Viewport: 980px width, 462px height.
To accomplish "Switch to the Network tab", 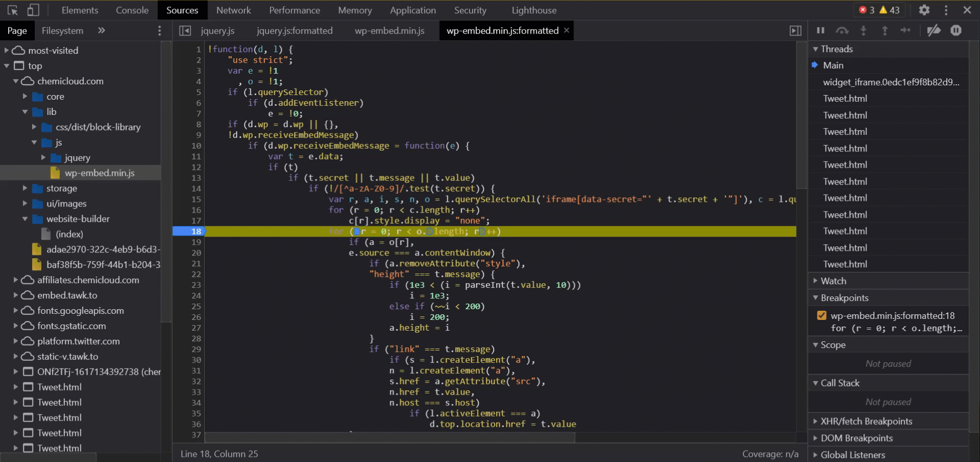I will (233, 10).
